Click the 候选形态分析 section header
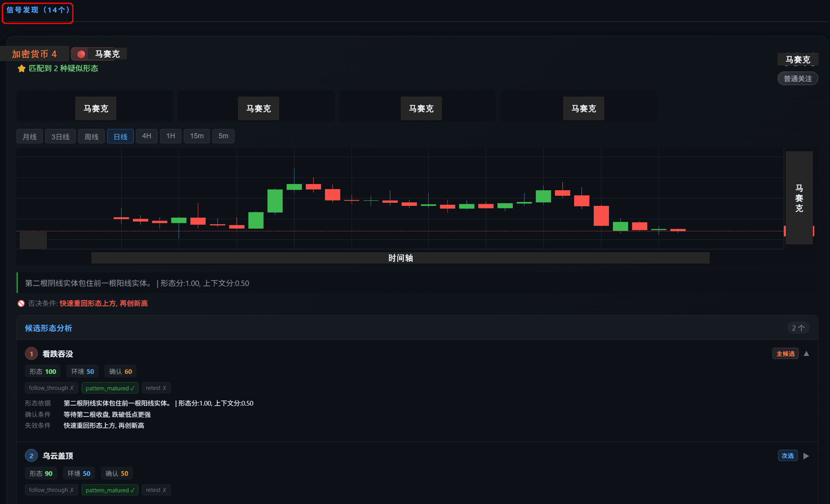Screen dimensions: 830x504 pos(49,328)
